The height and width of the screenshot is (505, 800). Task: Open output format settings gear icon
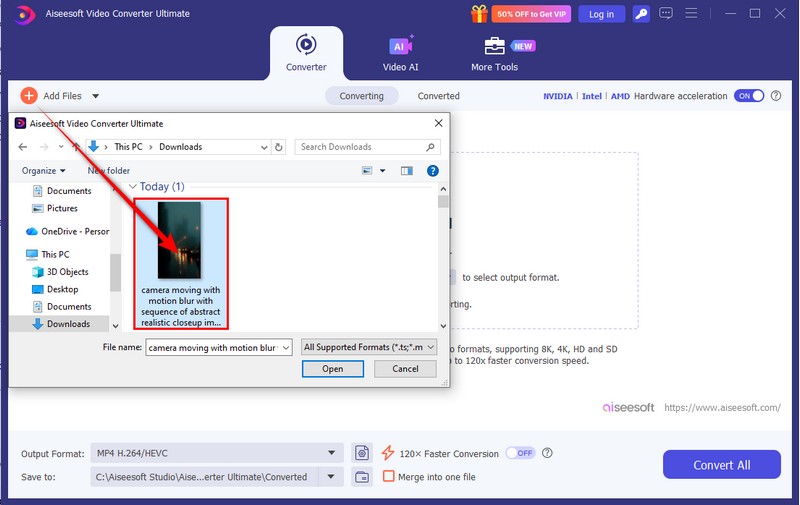362,453
